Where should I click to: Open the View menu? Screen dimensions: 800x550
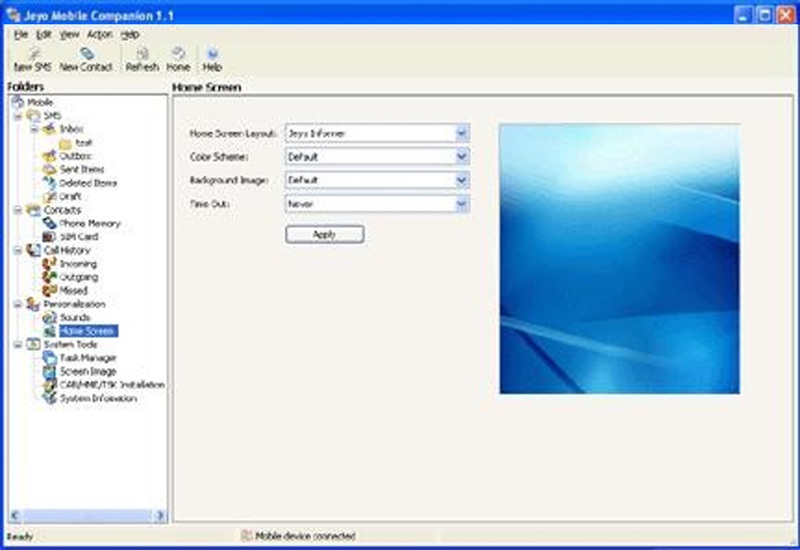pyautogui.click(x=69, y=34)
